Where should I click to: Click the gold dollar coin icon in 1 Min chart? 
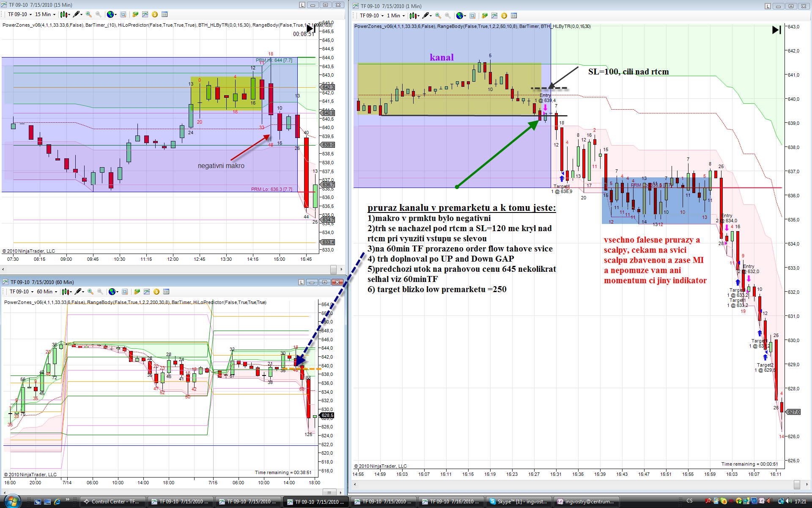(504, 16)
